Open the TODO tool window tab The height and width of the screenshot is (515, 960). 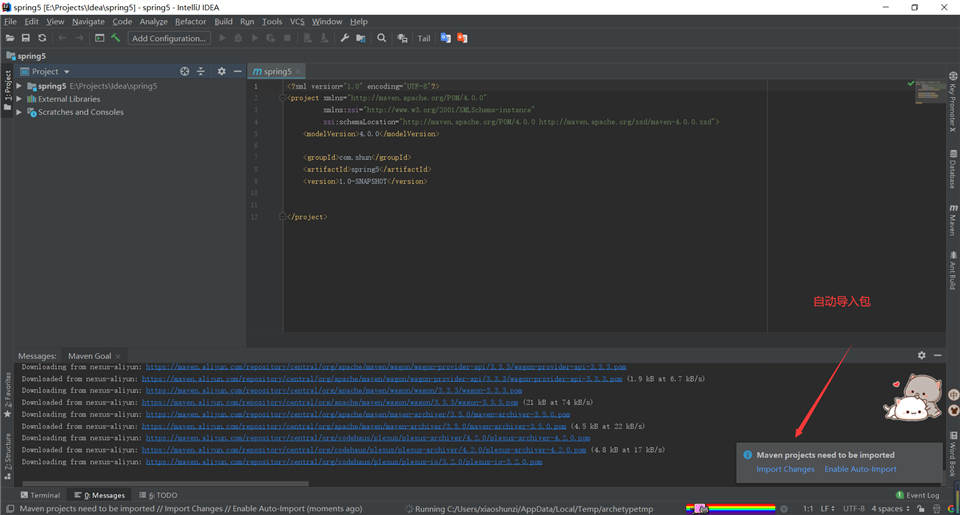point(158,495)
